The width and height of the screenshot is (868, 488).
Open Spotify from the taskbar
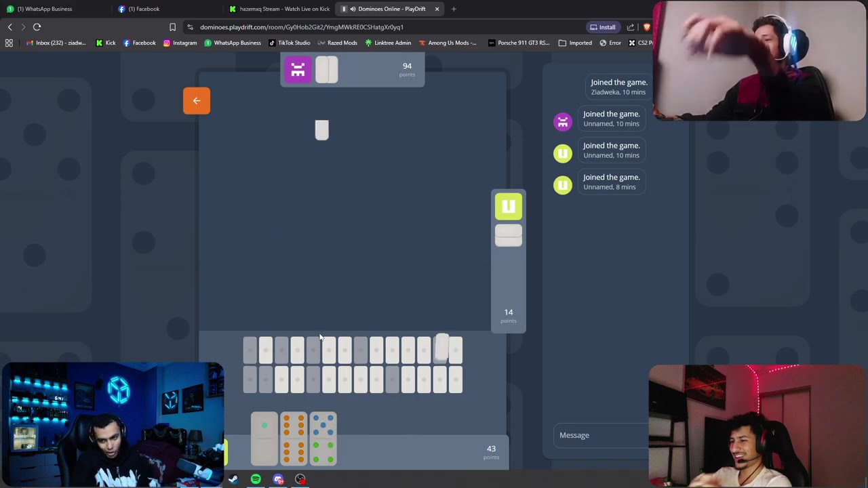click(256, 479)
